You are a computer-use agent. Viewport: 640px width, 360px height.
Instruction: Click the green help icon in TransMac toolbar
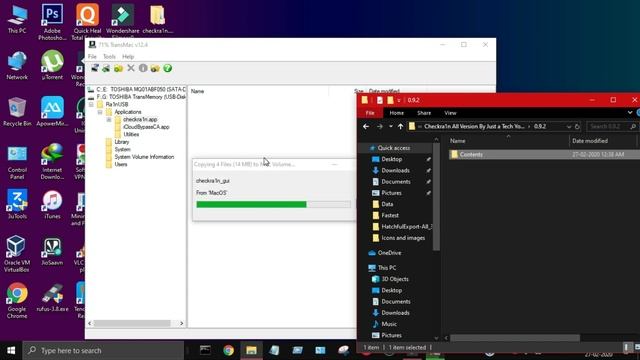(167, 68)
